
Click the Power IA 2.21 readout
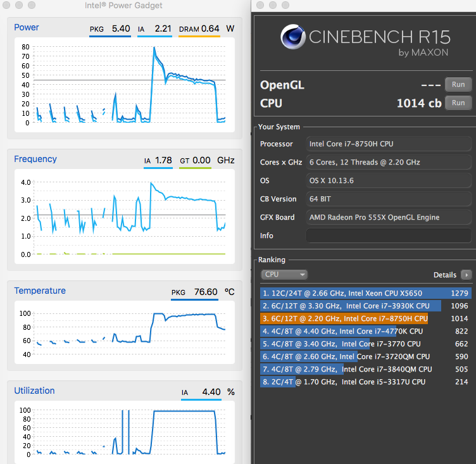tap(154, 29)
